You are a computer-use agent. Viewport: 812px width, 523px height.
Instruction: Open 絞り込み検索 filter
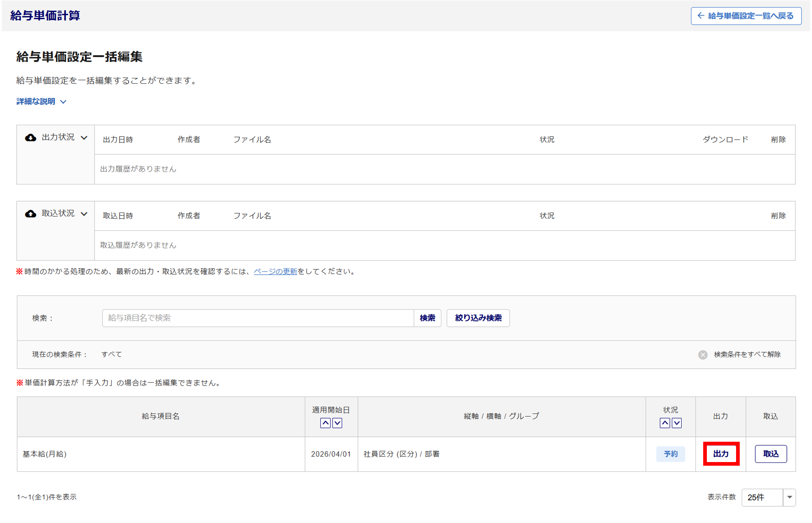478,318
